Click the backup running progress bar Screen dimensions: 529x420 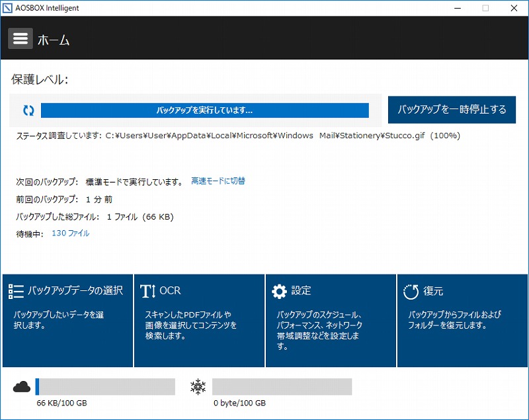point(205,110)
